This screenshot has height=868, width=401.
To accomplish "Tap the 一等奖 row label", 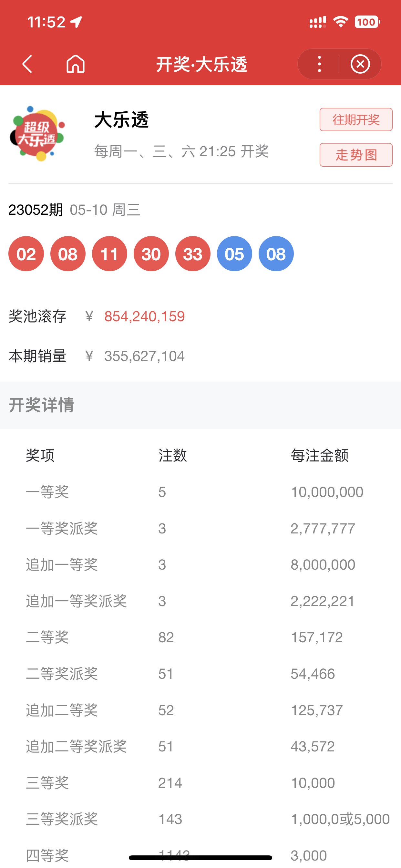I will click(x=47, y=492).
